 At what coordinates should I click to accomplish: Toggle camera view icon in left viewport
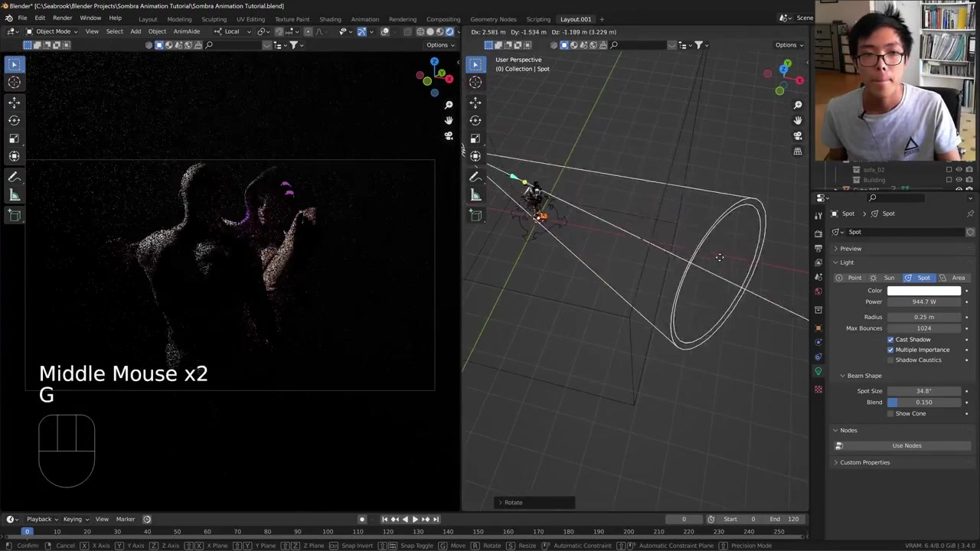click(x=449, y=136)
